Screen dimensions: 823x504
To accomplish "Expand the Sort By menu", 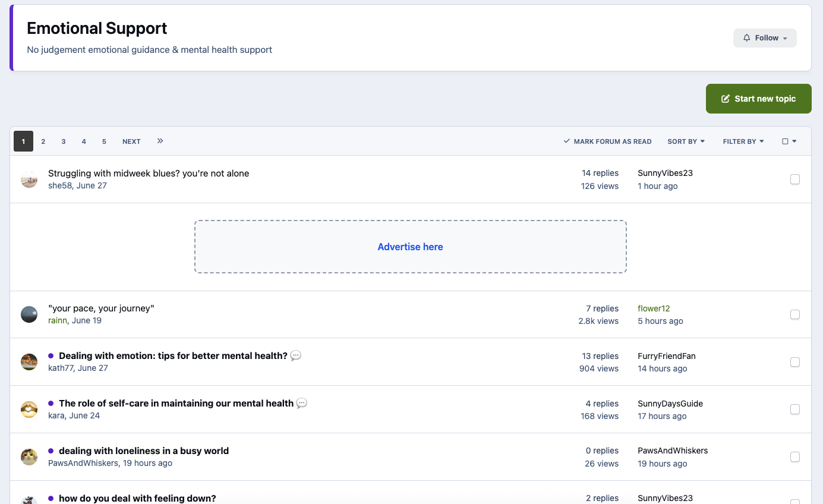I will pos(686,141).
